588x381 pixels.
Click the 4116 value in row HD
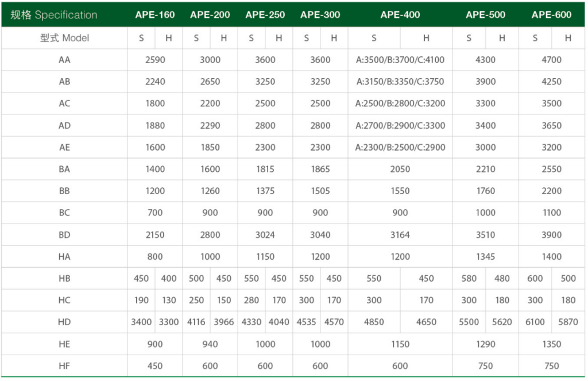pos(196,322)
